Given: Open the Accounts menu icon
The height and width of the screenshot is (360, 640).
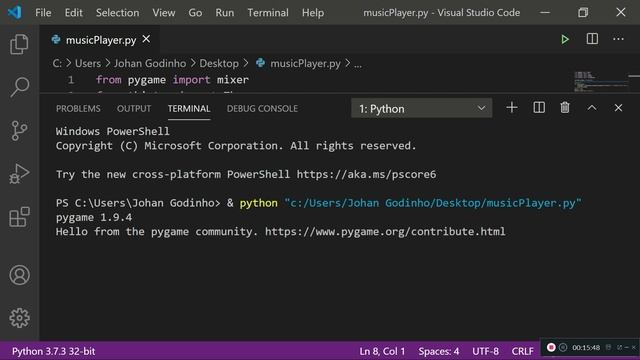Looking at the screenshot, I should [19, 275].
